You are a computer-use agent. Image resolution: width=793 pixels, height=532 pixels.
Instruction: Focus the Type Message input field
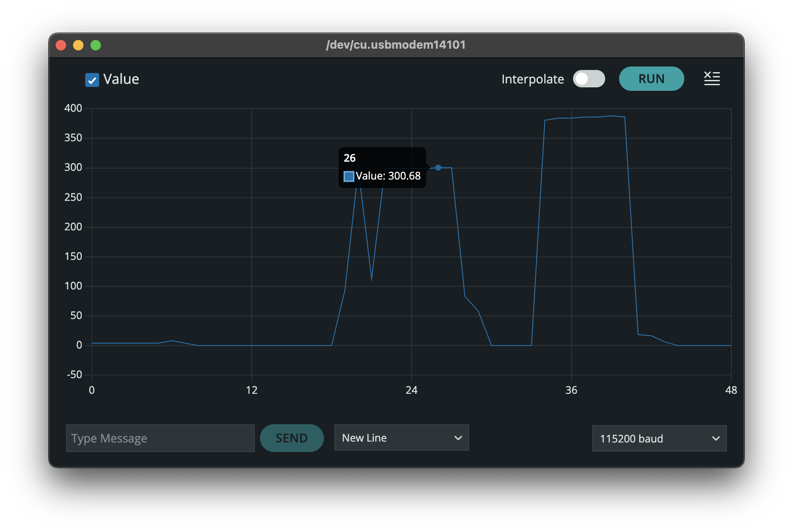click(x=160, y=438)
